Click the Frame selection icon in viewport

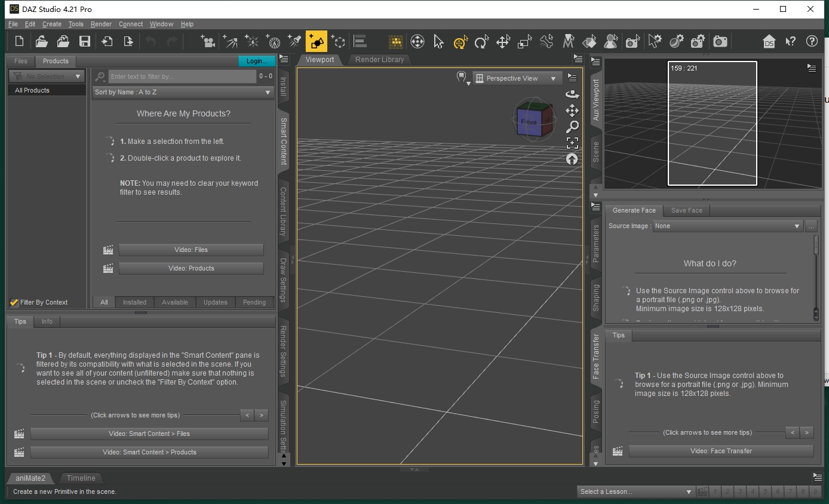point(572,143)
